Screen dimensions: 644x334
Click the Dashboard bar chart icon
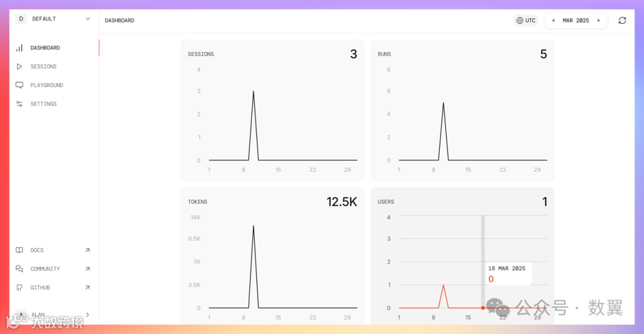pyautogui.click(x=19, y=48)
